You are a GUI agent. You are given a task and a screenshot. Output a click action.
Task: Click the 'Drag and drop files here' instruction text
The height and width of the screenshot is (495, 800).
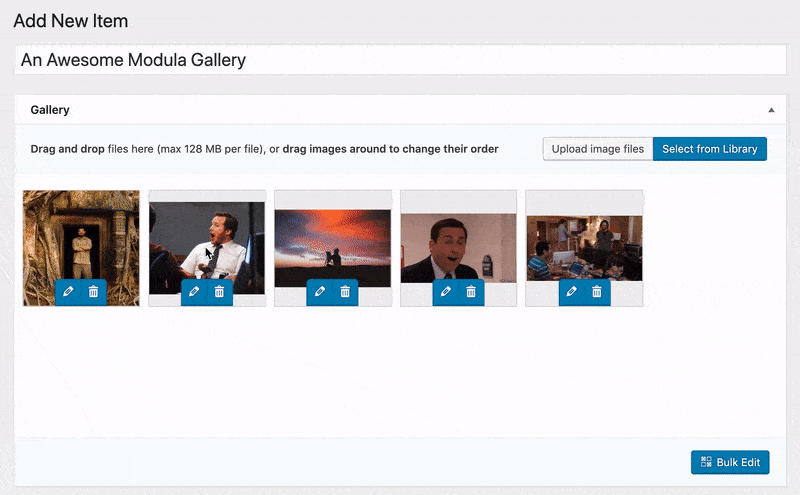coord(264,149)
